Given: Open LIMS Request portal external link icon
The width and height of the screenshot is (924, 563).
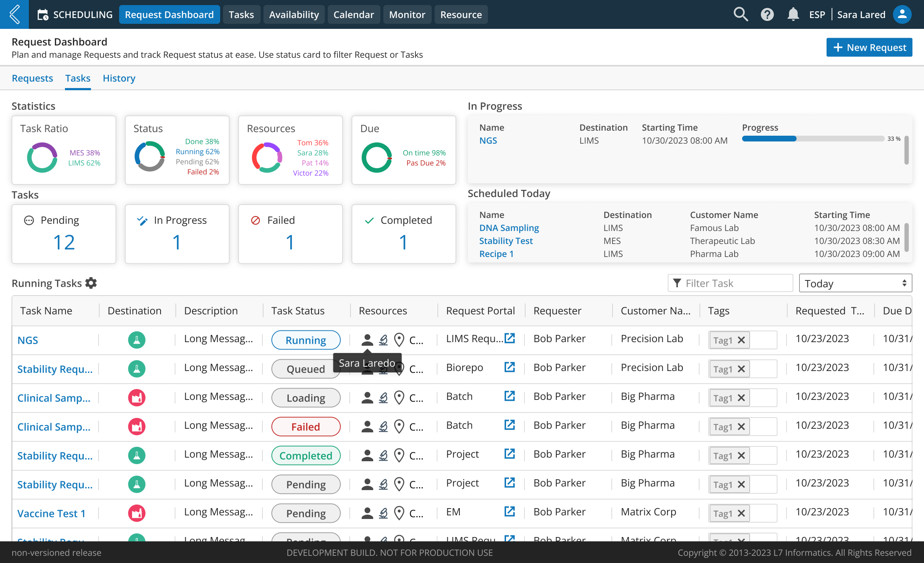Looking at the screenshot, I should coord(509,339).
